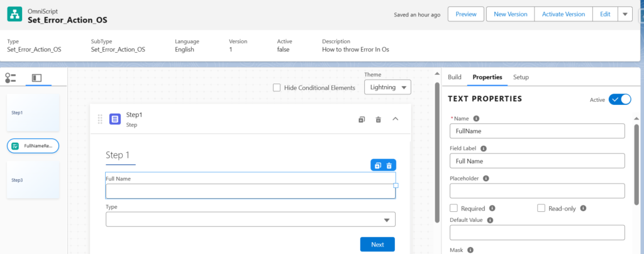Check the Read-only checkbox
Viewport: 644px width, 254px height.
click(x=541, y=208)
